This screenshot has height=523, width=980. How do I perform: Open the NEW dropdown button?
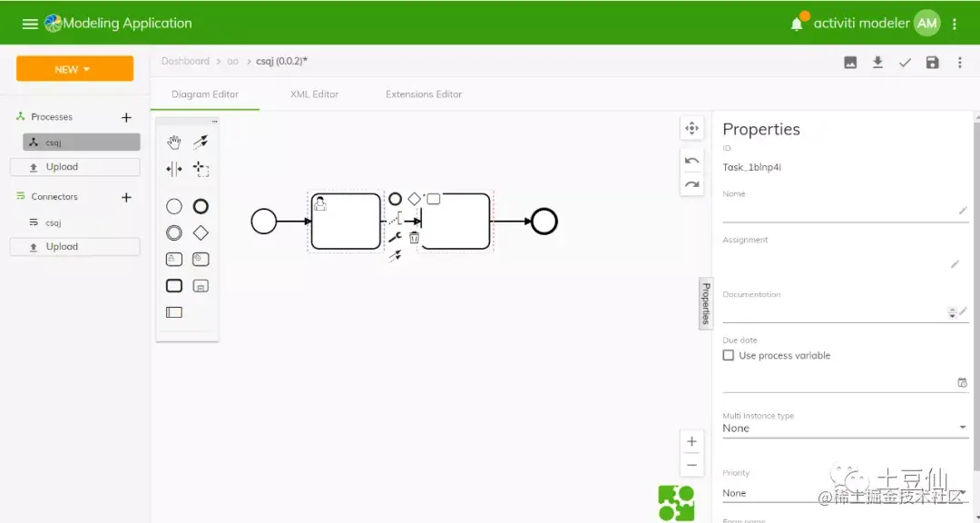pyautogui.click(x=75, y=69)
